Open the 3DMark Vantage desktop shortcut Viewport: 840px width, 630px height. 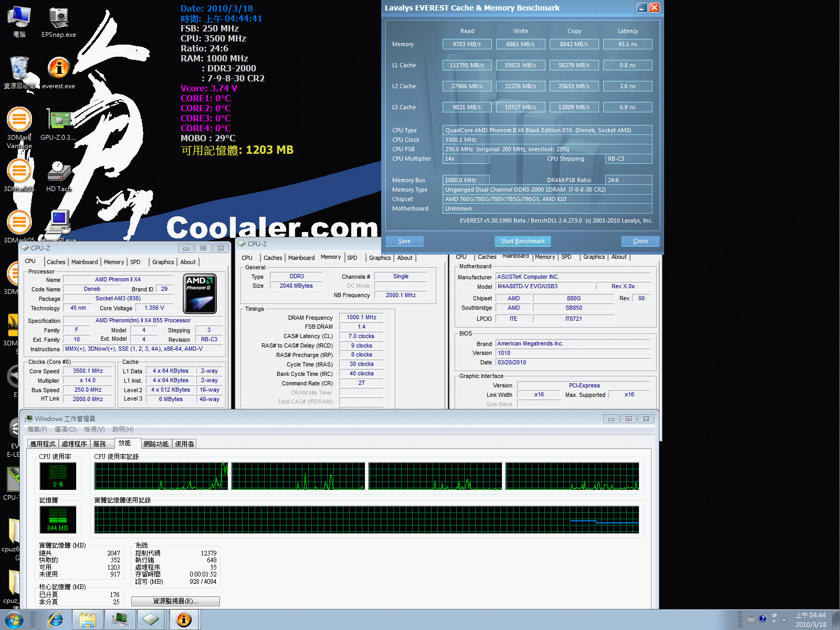pyautogui.click(x=19, y=128)
